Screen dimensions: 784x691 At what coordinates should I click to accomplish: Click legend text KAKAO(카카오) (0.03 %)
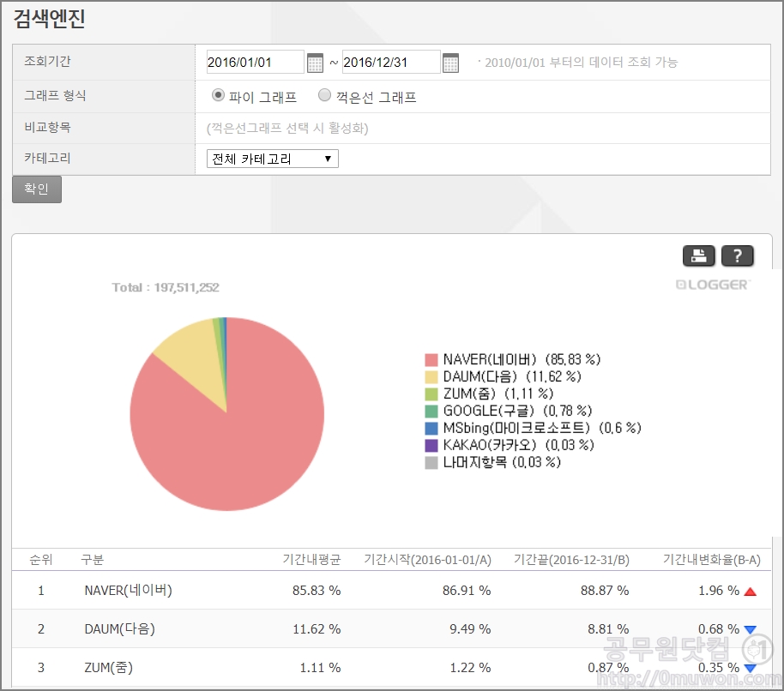[518, 445]
